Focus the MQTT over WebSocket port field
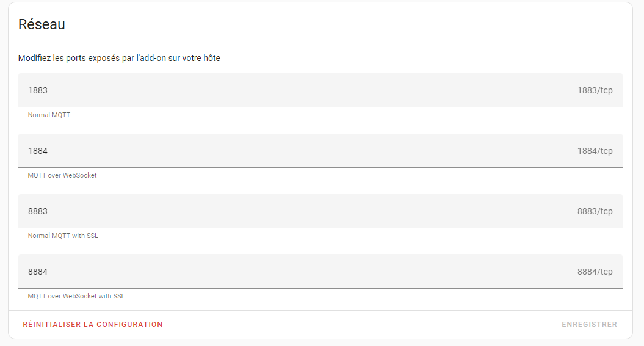 pyautogui.click(x=293, y=151)
